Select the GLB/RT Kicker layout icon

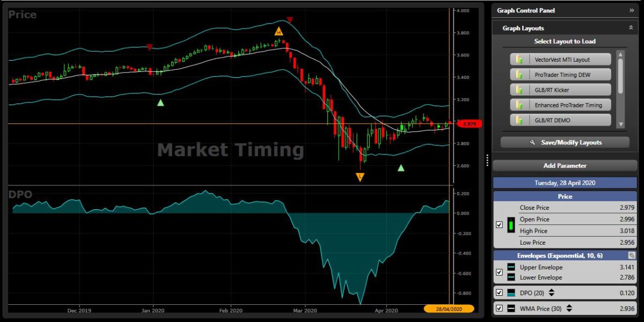pos(518,90)
